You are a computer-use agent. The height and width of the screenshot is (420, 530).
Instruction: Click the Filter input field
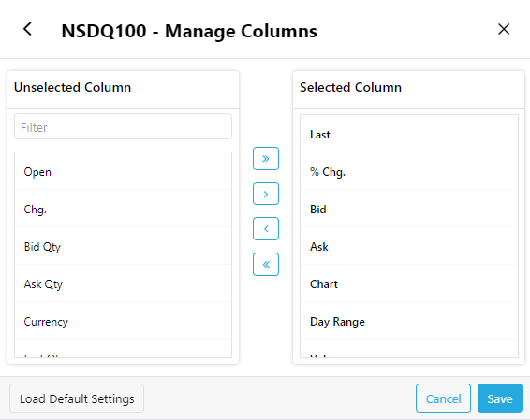coord(123,127)
